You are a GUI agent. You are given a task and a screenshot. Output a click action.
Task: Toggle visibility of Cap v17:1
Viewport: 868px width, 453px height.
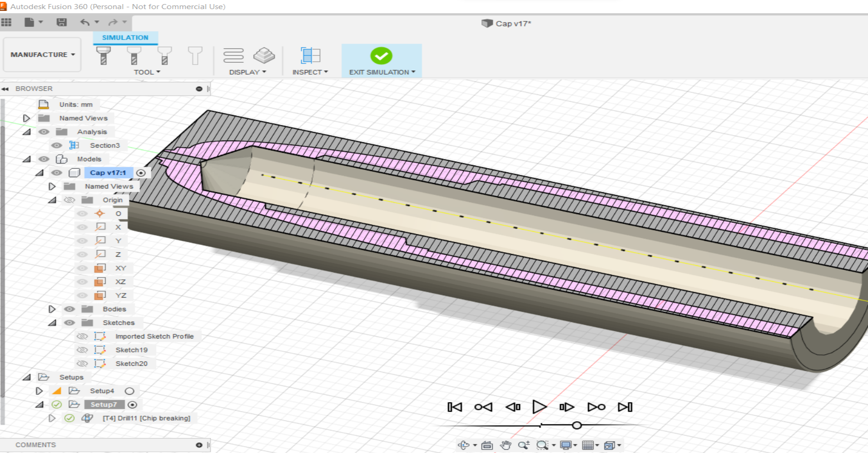click(x=56, y=173)
